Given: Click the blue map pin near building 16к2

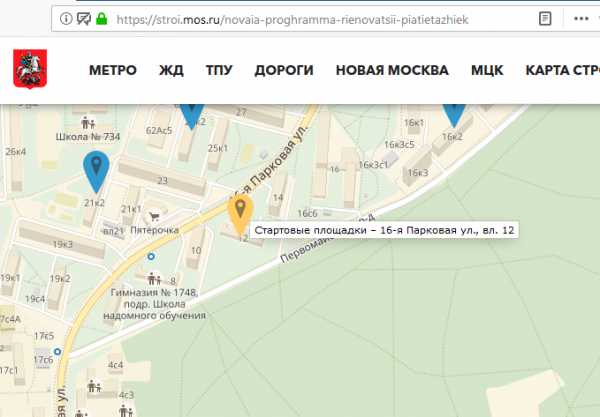Looking at the screenshot, I should point(455,112).
